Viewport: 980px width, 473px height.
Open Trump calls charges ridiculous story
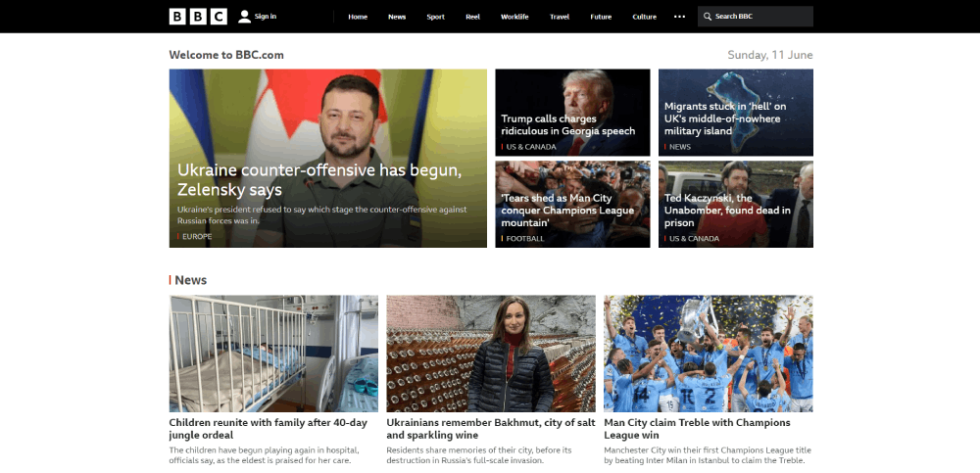click(568, 125)
